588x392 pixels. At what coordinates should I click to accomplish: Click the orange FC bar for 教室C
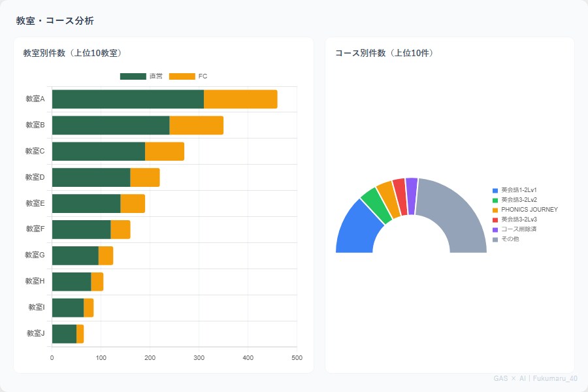tap(165, 151)
